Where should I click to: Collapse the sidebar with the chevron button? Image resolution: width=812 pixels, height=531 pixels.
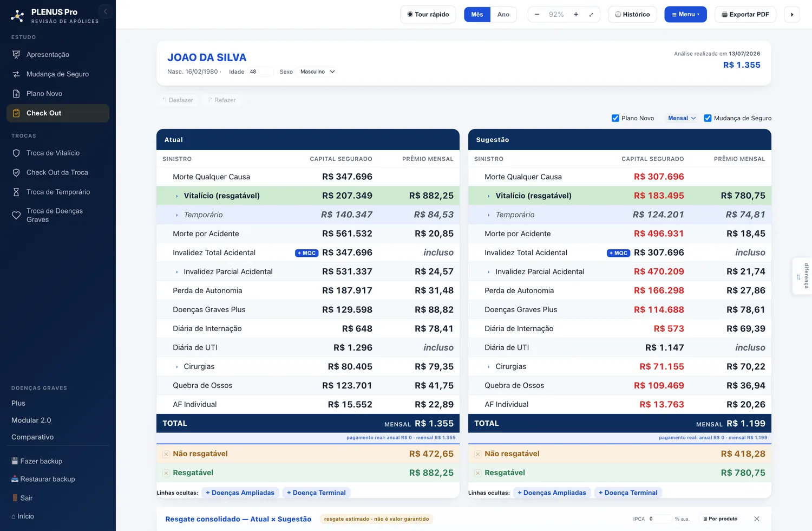pos(106,11)
